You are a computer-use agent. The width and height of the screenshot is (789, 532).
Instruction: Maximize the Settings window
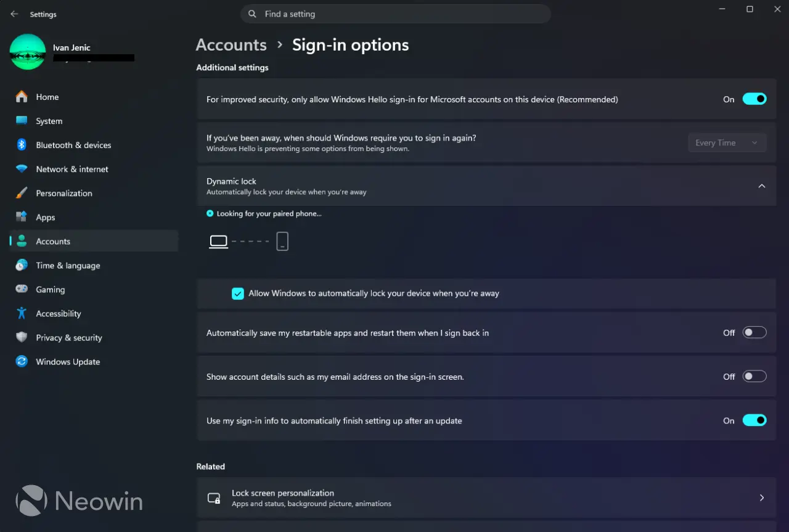click(750, 9)
